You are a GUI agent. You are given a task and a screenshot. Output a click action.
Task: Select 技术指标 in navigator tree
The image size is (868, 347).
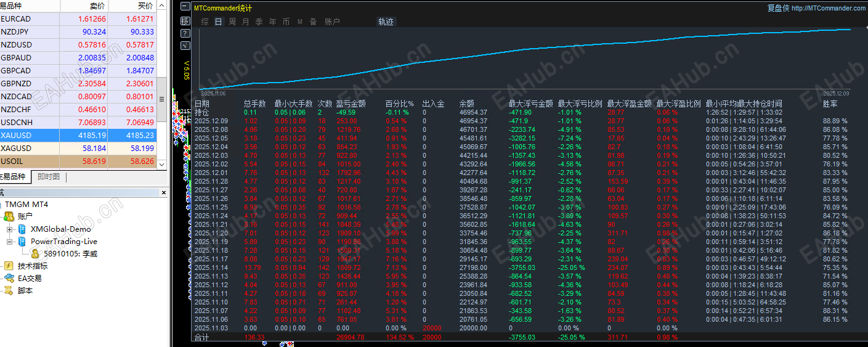pyautogui.click(x=33, y=266)
